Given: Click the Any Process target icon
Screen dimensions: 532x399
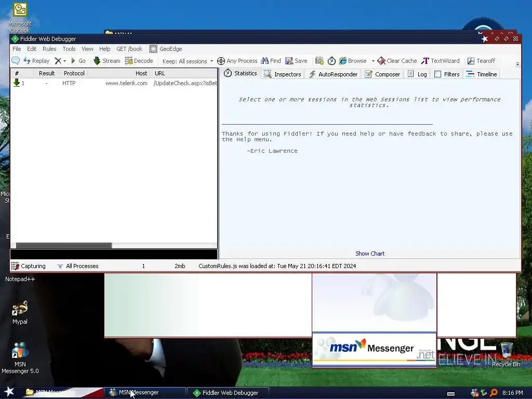Looking at the screenshot, I should click(x=237, y=61).
